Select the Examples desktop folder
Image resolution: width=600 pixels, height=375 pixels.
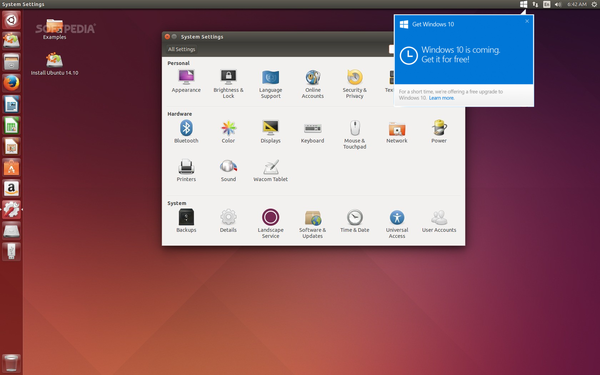coord(54,29)
